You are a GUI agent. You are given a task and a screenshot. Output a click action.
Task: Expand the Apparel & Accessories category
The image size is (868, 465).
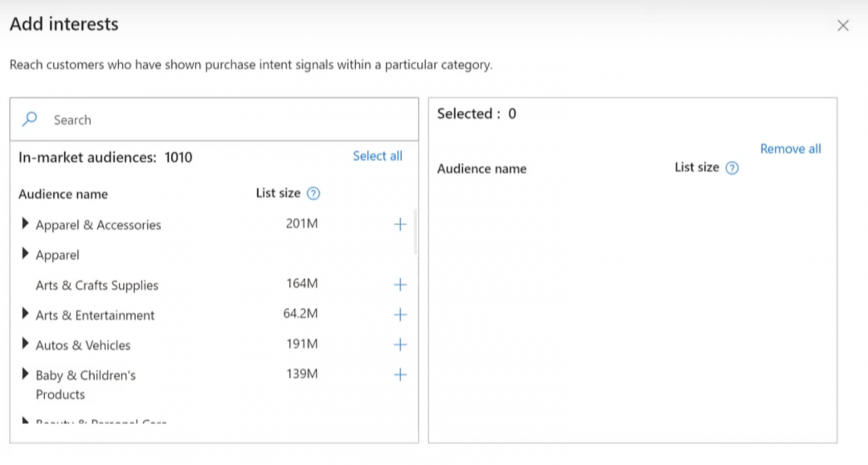tap(25, 224)
